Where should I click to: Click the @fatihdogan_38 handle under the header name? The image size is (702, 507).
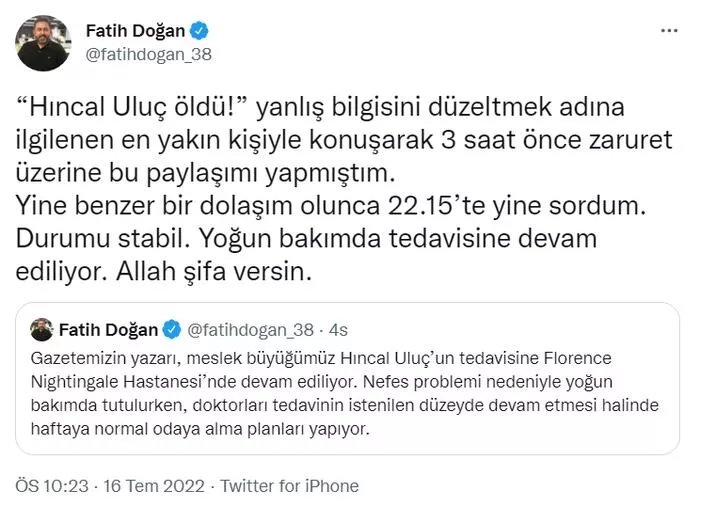tap(148, 54)
